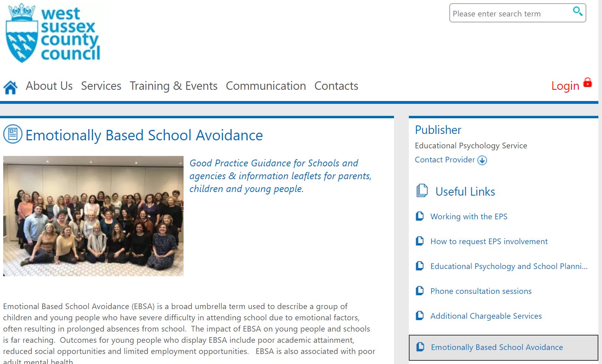
Task: Open the Services menu
Action: click(101, 86)
